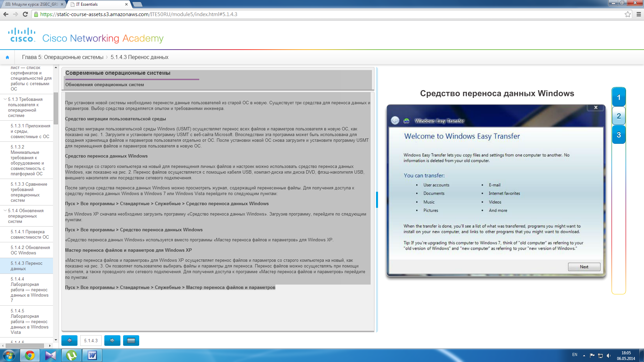Switch to the IT Essentials tab

[97, 4]
